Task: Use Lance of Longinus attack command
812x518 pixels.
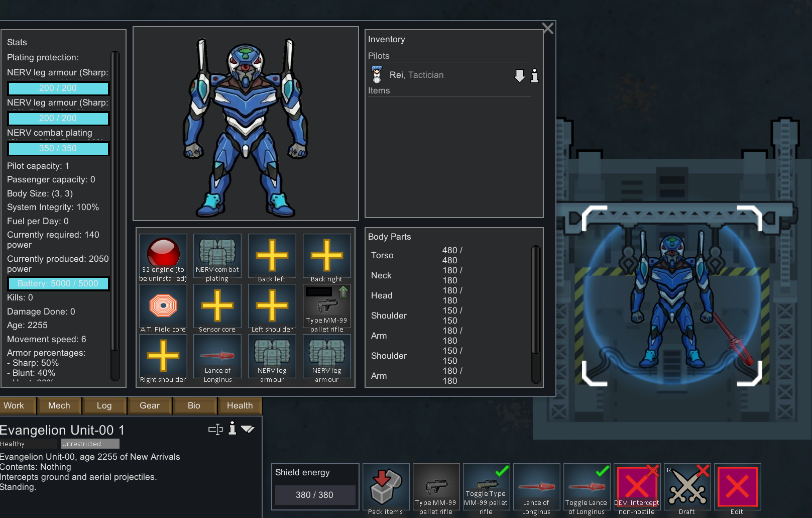Action: 536,487
